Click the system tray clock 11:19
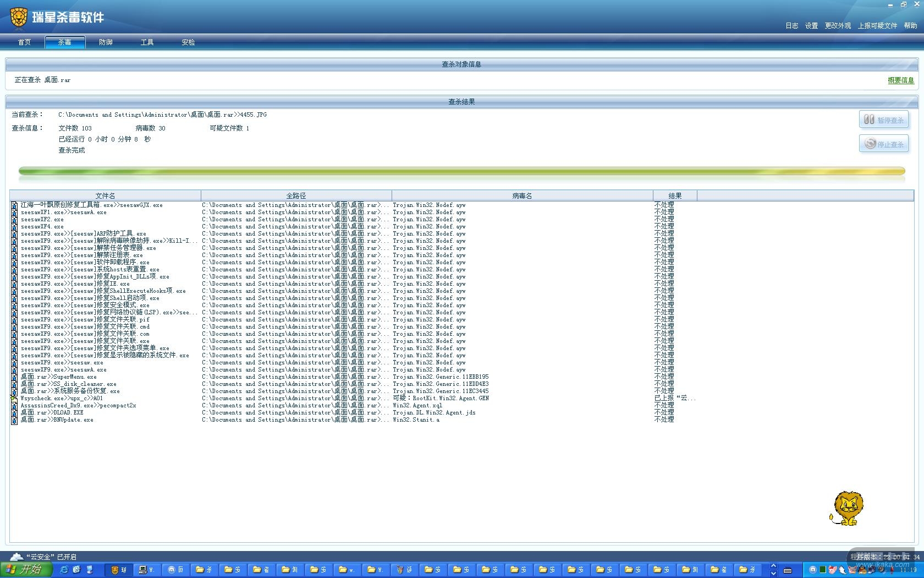The width and height of the screenshot is (924, 578). click(909, 570)
